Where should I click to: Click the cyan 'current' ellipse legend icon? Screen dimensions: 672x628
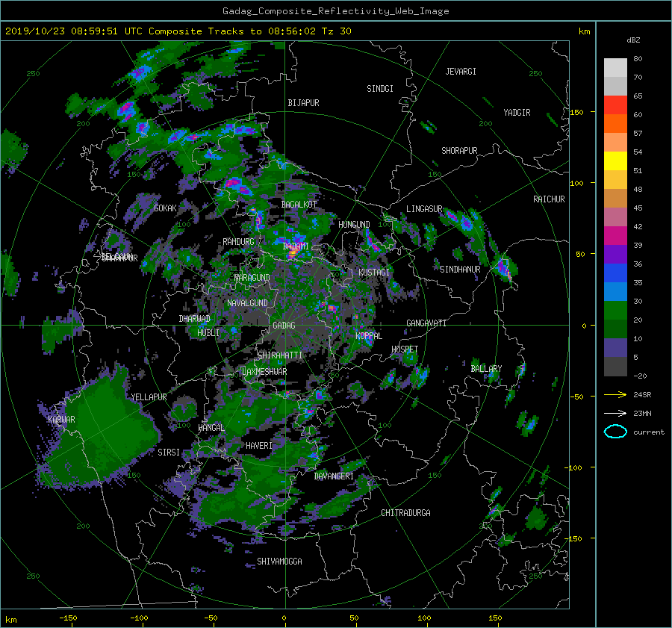point(615,432)
